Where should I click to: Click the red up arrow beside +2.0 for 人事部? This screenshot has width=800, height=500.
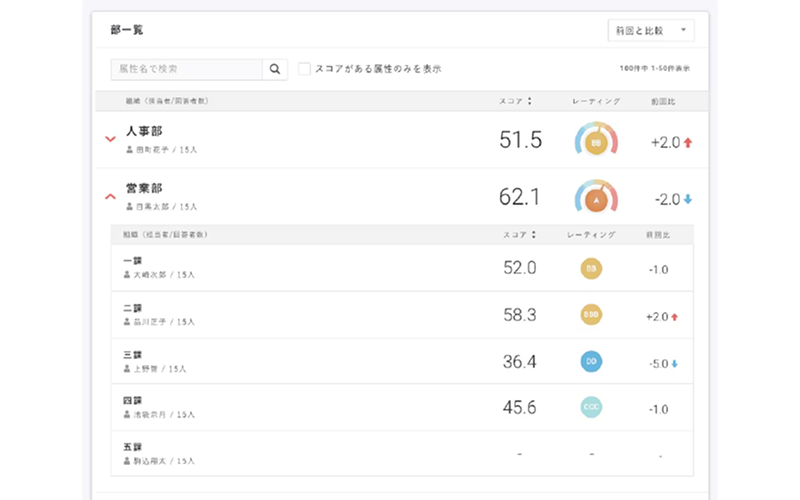(688, 142)
